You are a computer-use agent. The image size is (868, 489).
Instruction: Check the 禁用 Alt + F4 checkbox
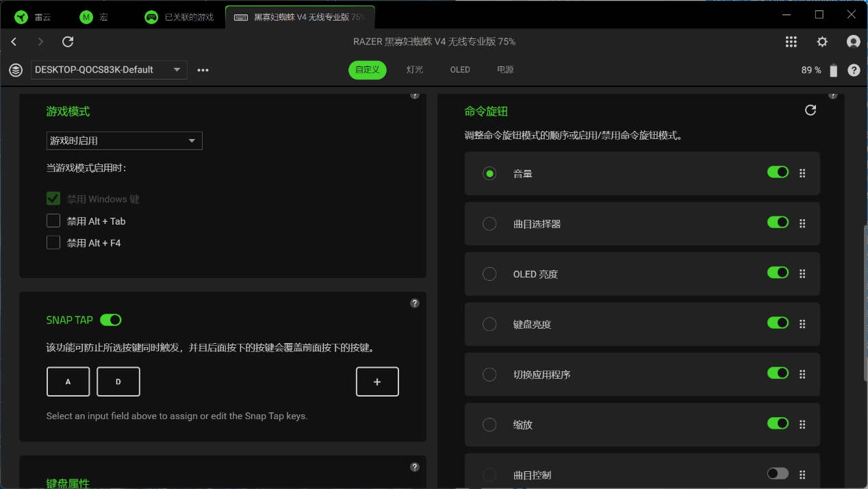click(x=53, y=242)
